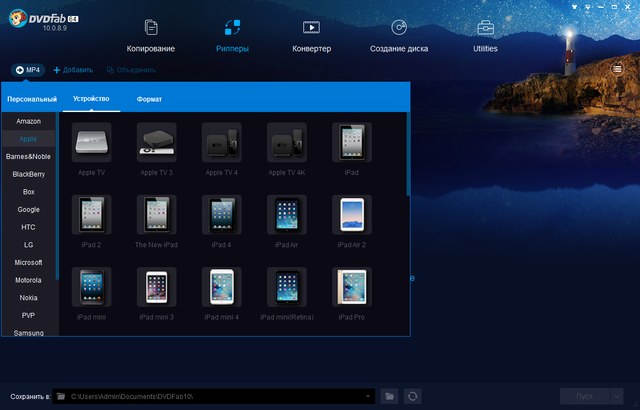Select LG in the brand list
Screen dimensions: 640x410
pos(29,245)
